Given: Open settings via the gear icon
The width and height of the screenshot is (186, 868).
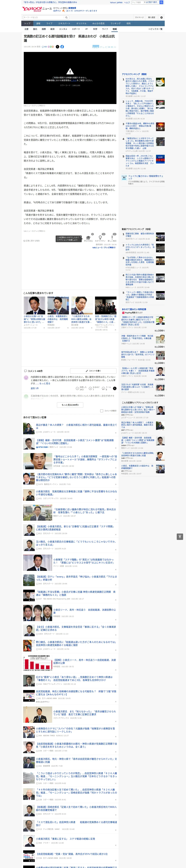Looking at the screenshot, I should (x=161, y=17).
